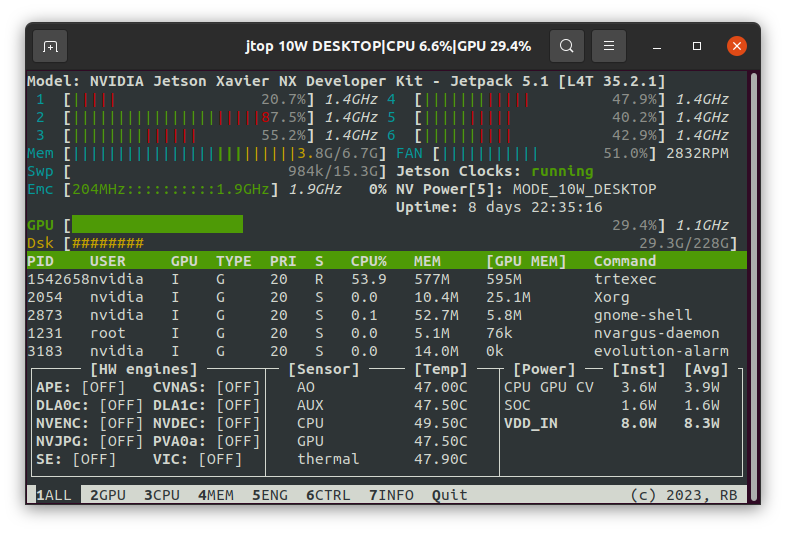
Task: Select the Xorg process row
Action: [x=380, y=297]
